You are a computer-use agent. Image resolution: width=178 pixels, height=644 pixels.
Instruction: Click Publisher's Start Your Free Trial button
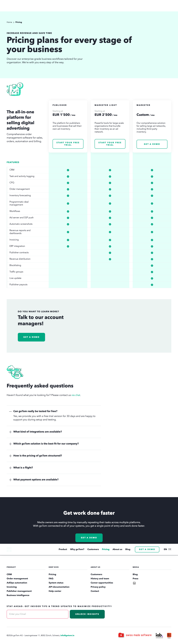coord(68,144)
